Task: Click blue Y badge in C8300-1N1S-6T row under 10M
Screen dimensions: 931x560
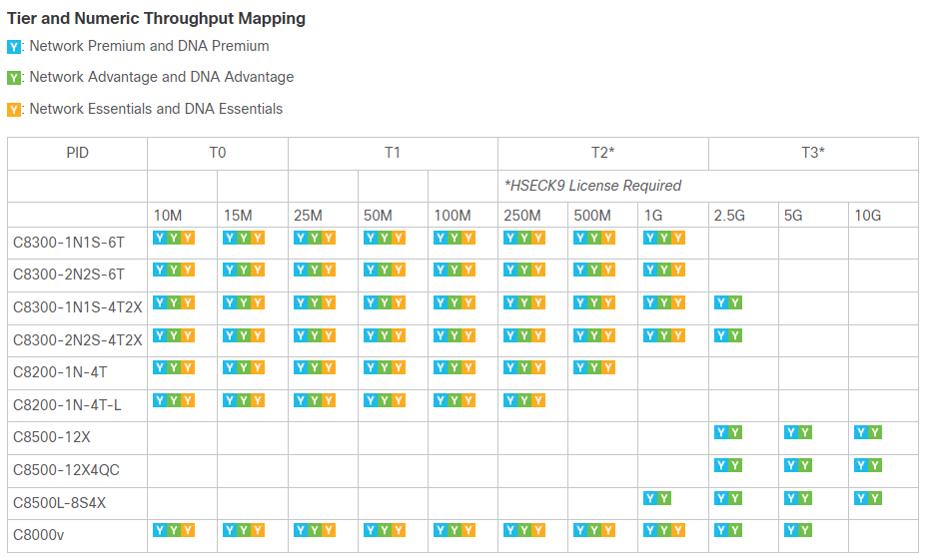Action: point(160,238)
